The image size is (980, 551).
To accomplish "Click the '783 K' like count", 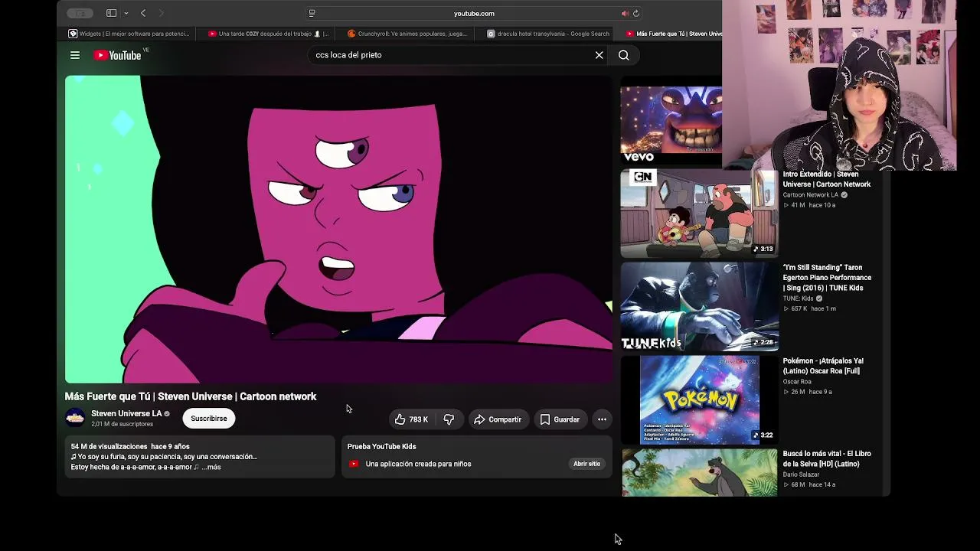I will click(x=419, y=419).
